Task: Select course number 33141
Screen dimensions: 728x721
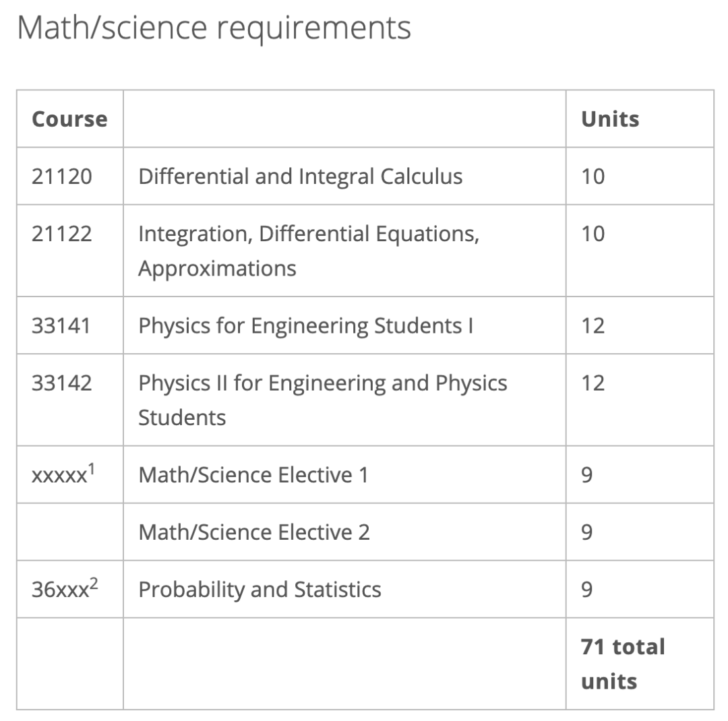Action: 62,326
